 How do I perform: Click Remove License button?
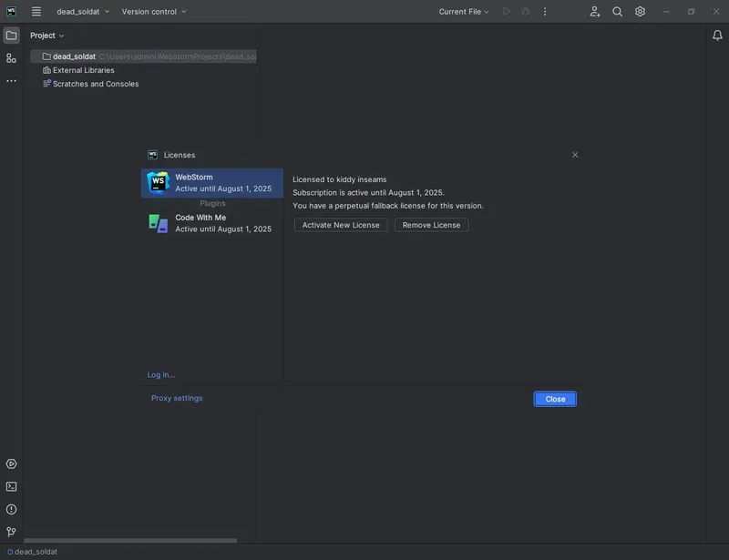tap(431, 225)
